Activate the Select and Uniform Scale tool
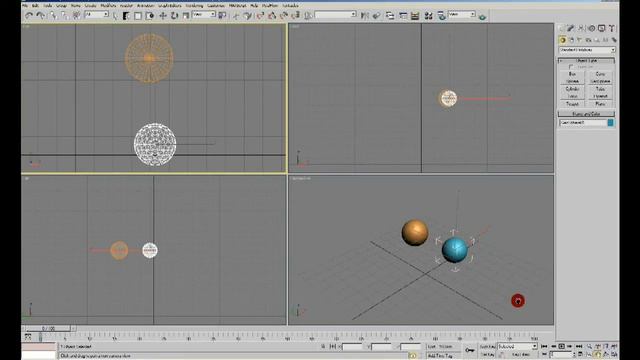This screenshot has width=640, height=360. (x=186, y=16)
